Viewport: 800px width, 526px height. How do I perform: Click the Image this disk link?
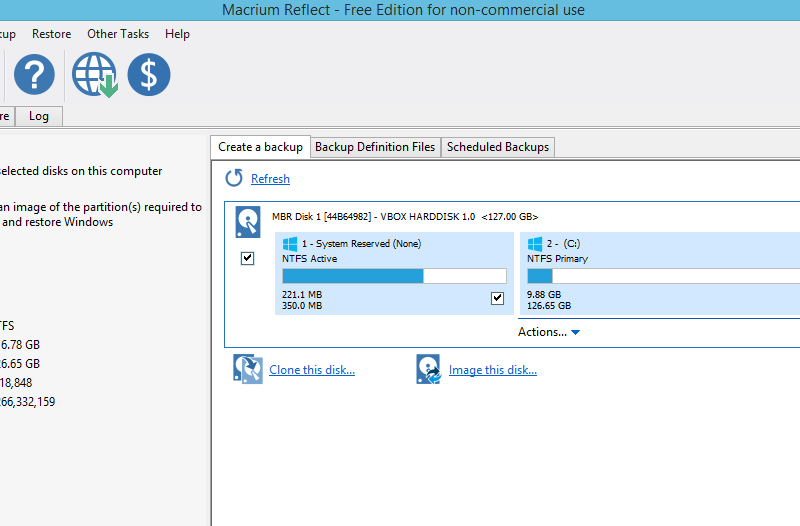[493, 370]
